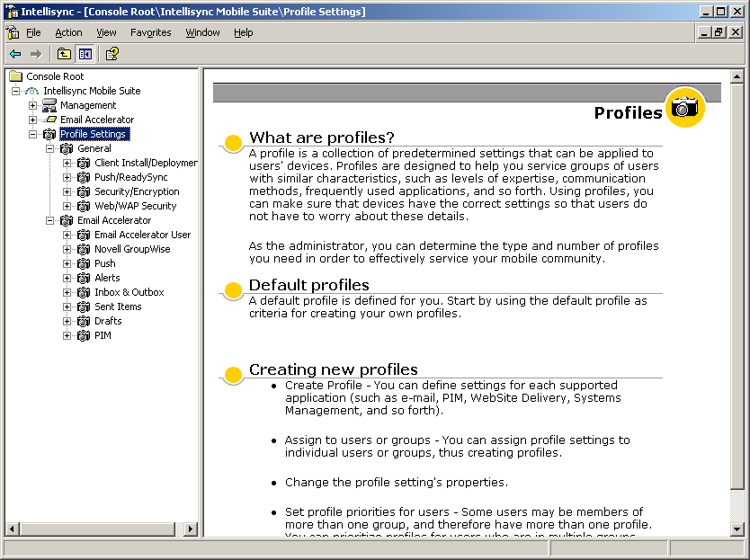Click the General folder camera icon
750x560 pixels.
67,148
